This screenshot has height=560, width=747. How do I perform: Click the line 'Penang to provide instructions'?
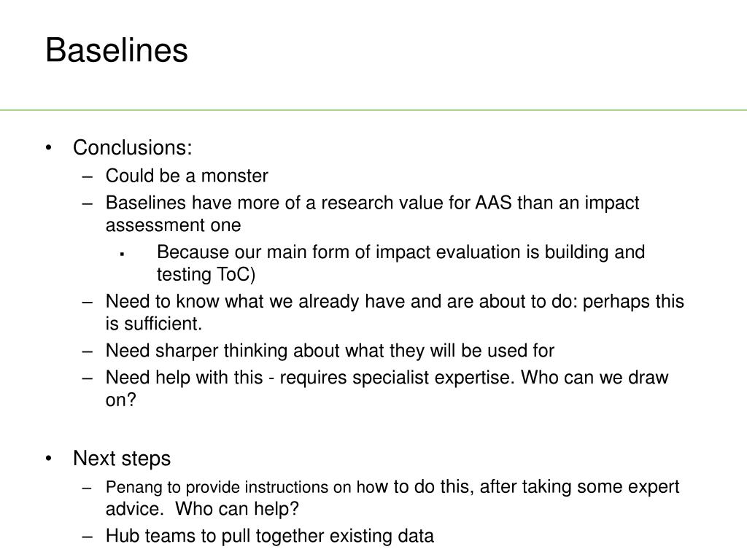392,487
